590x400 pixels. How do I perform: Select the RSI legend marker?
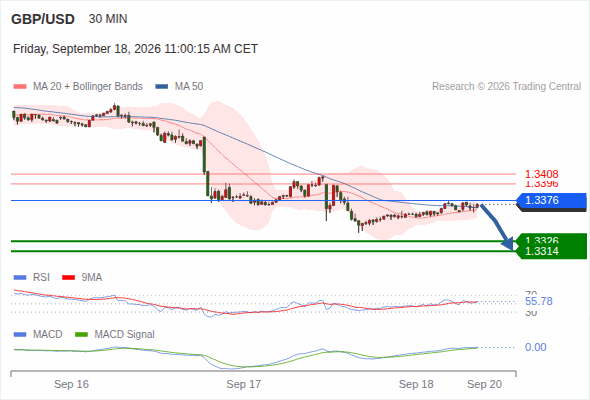(x=20, y=278)
